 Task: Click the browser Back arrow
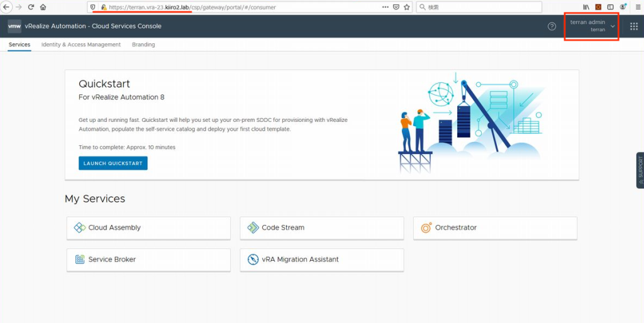point(6,7)
